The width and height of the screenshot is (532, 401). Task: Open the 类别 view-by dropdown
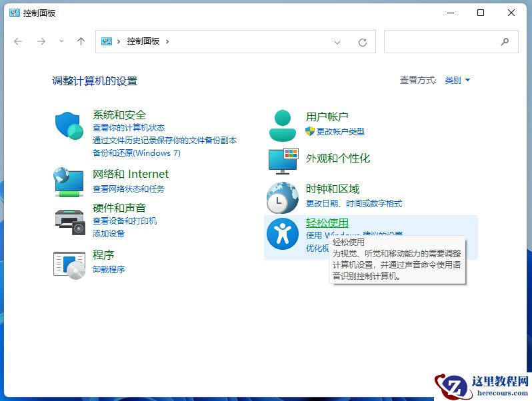tap(457, 81)
